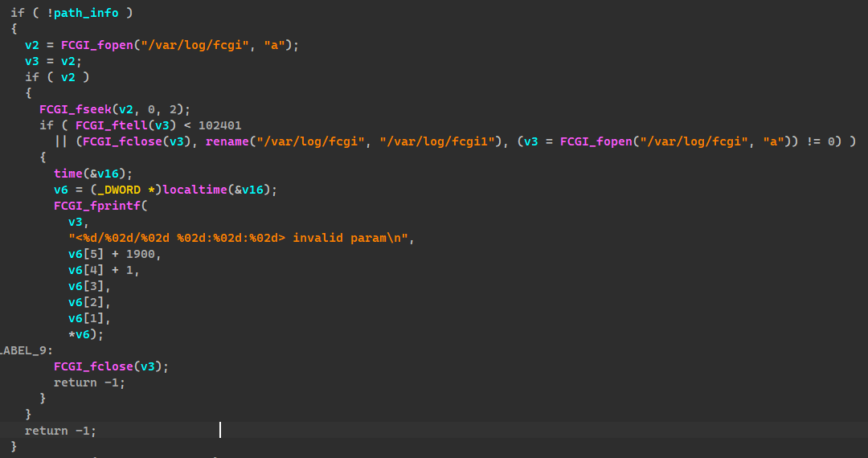This screenshot has height=458, width=868.
Task: Select the 102401 size constant
Action: (x=219, y=125)
